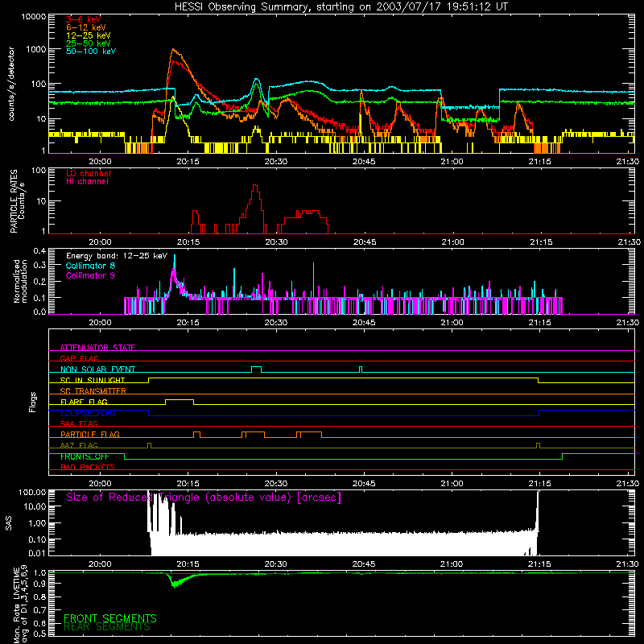Click the ECLIPSE FLAG label

click(x=88, y=413)
